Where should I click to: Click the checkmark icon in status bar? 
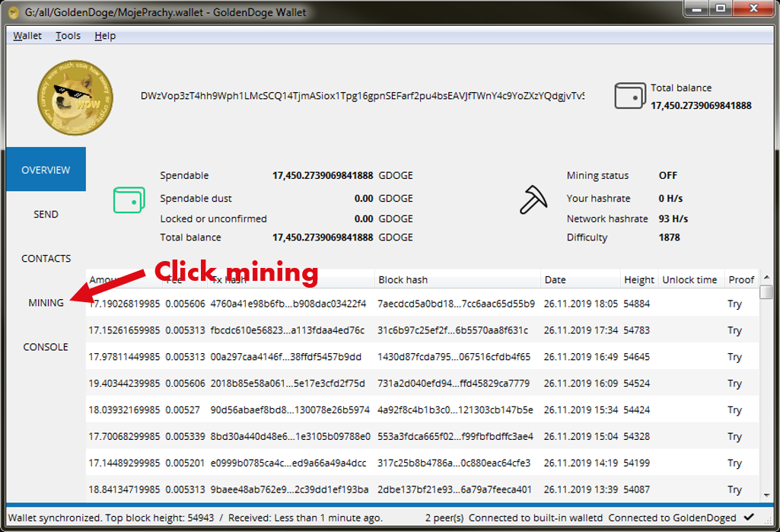(x=748, y=518)
